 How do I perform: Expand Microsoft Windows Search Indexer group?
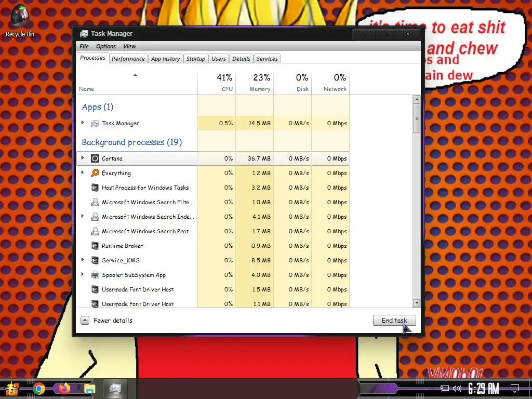(x=83, y=216)
